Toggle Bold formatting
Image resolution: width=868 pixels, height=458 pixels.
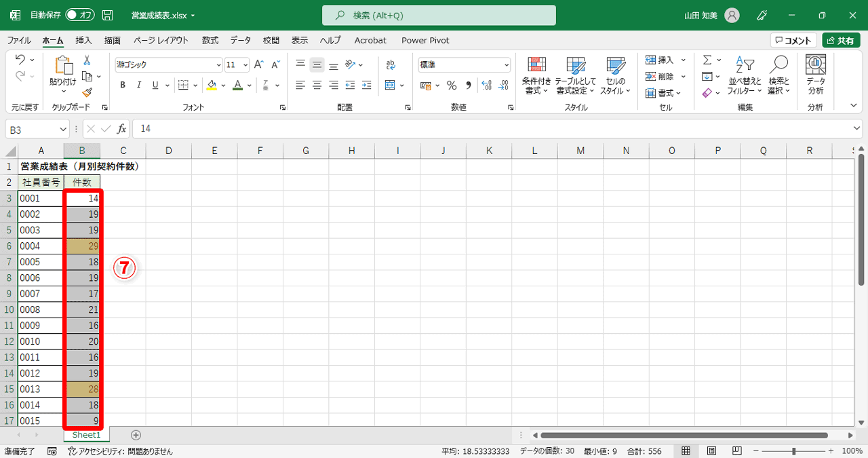click(123, 85)
